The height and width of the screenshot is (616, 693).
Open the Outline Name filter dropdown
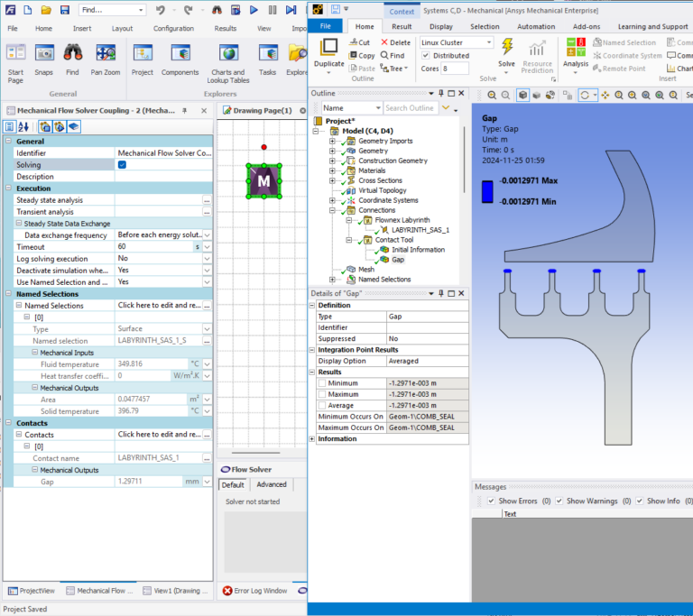[378, 108]
